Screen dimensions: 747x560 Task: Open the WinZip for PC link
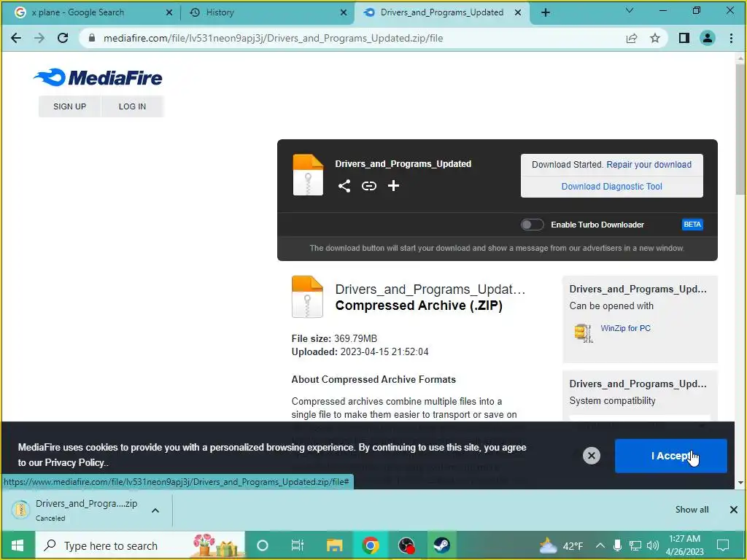tap(625, 328)
